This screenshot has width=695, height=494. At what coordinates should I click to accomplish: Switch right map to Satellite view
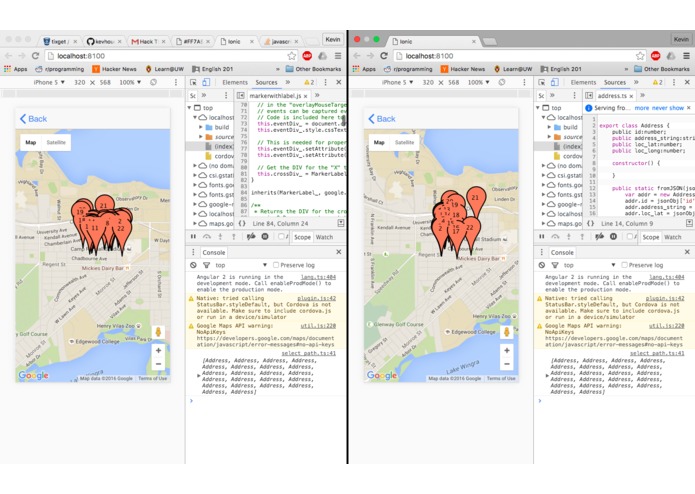pos(404,143)
